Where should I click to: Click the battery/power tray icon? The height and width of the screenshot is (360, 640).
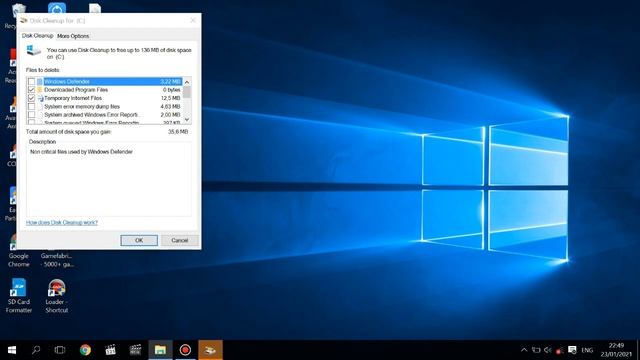click(x=536, y=350)
